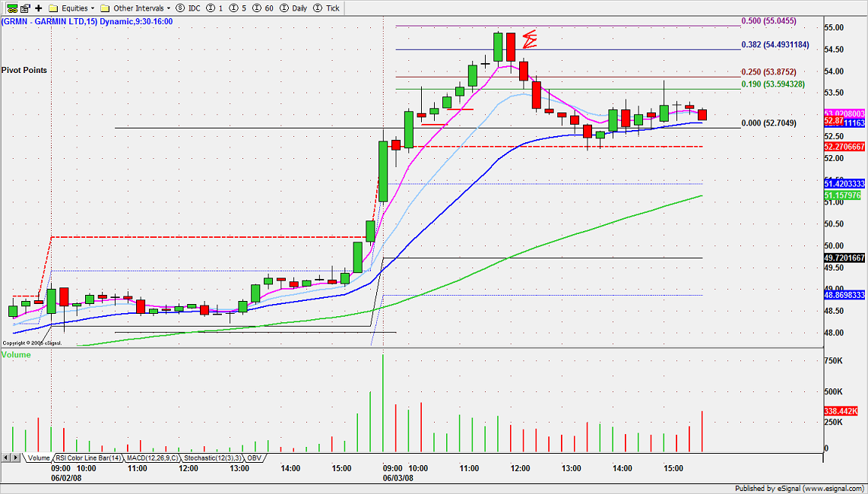The width and height of the screenshot is (868, 494).
Task: Switch to the OBV tab
Action: coord(254,458)
